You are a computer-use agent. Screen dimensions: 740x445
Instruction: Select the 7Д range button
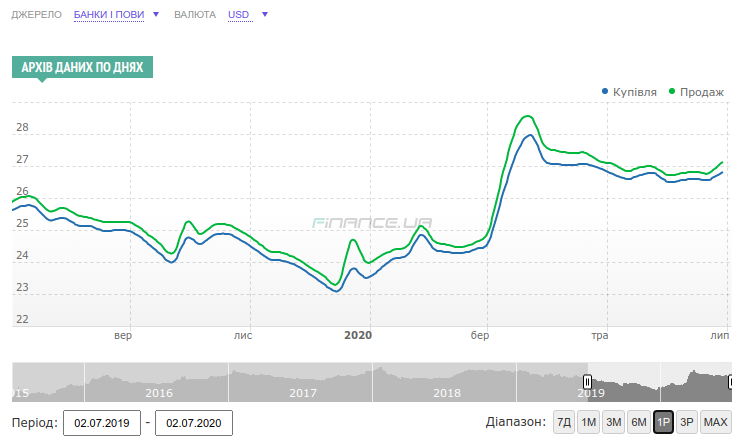click(x=564, y=422)
